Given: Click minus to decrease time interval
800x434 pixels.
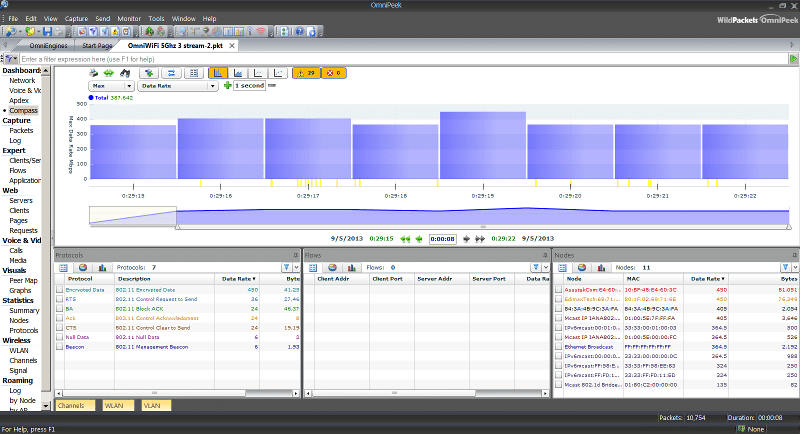Looking at the screenshot, I should click(x=272, y=86).
